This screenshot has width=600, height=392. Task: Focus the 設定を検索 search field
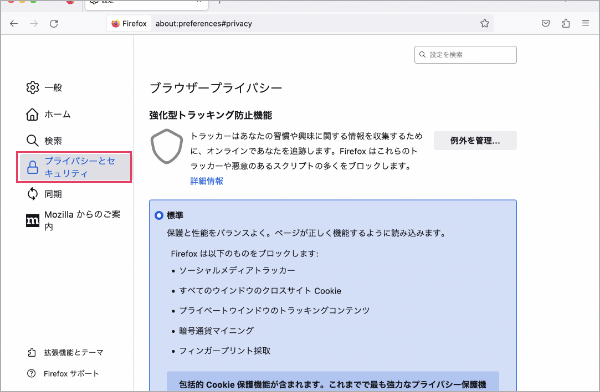465,55
